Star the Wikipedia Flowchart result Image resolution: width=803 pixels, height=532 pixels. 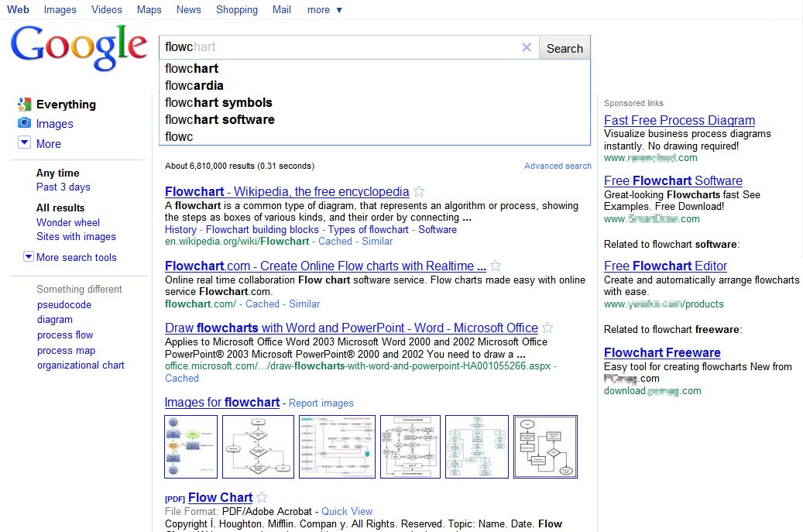419,191
